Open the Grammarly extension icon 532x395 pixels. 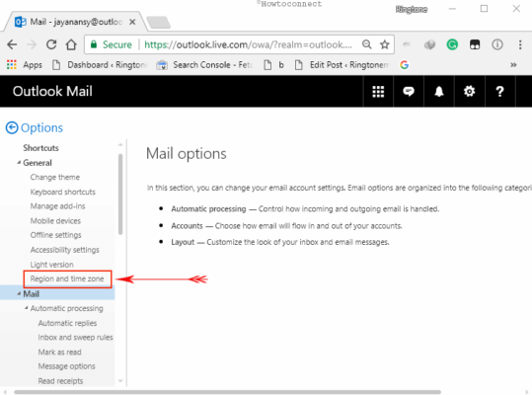(x=452, y=44)
